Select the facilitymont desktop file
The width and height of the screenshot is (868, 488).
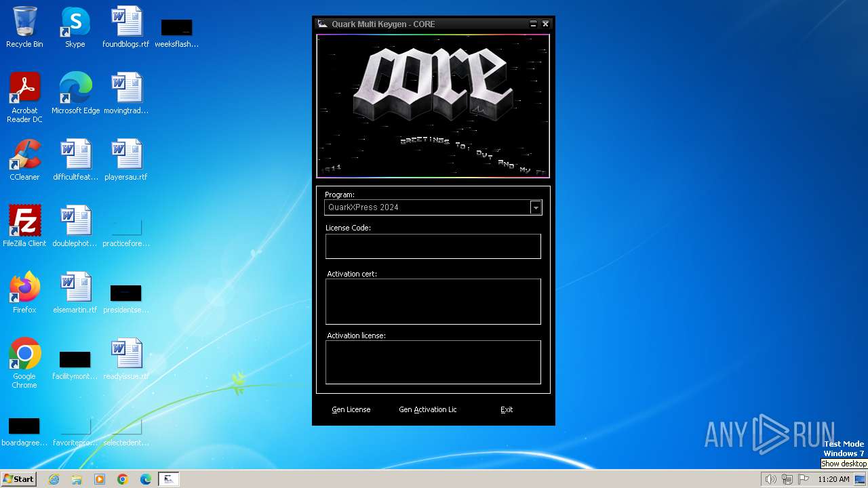click(x=75, y=365)
